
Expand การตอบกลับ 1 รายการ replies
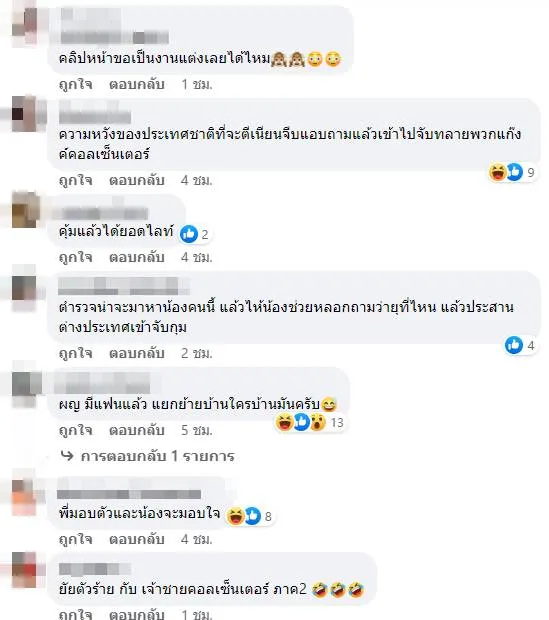pos(157,456)
